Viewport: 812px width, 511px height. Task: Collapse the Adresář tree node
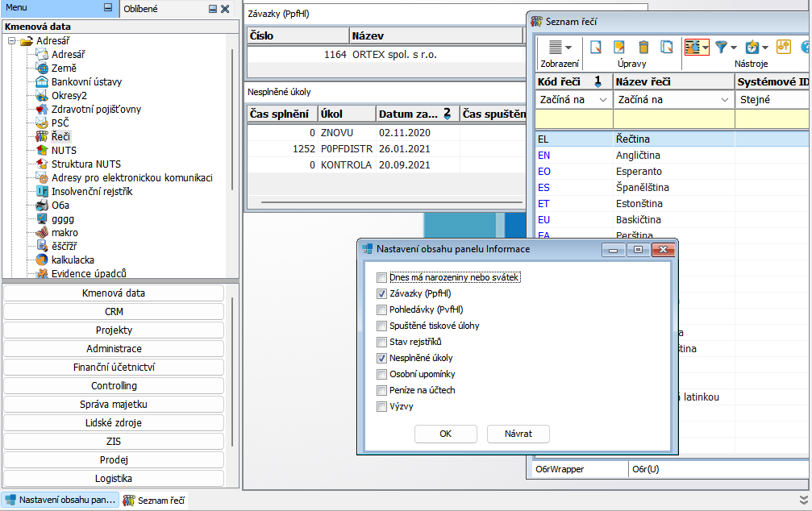[x=11, y=41]
